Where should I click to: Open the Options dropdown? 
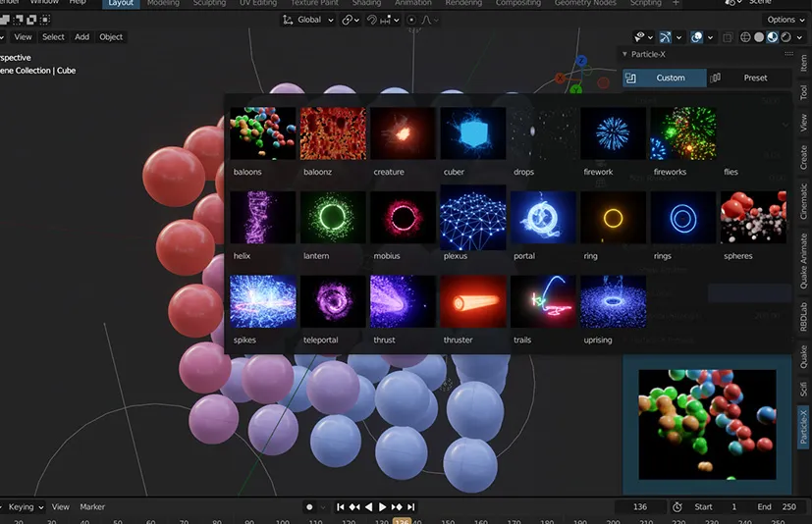[x=786, y=20]
